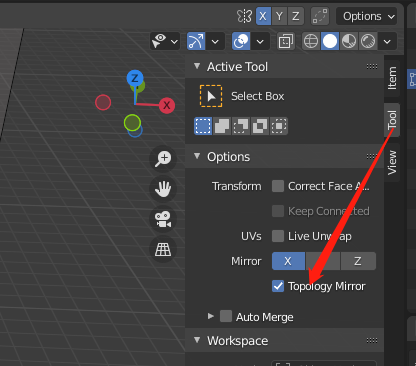Toggle the Show Overlays button
The image size is (416, 366).
click(x=241, y=41)
